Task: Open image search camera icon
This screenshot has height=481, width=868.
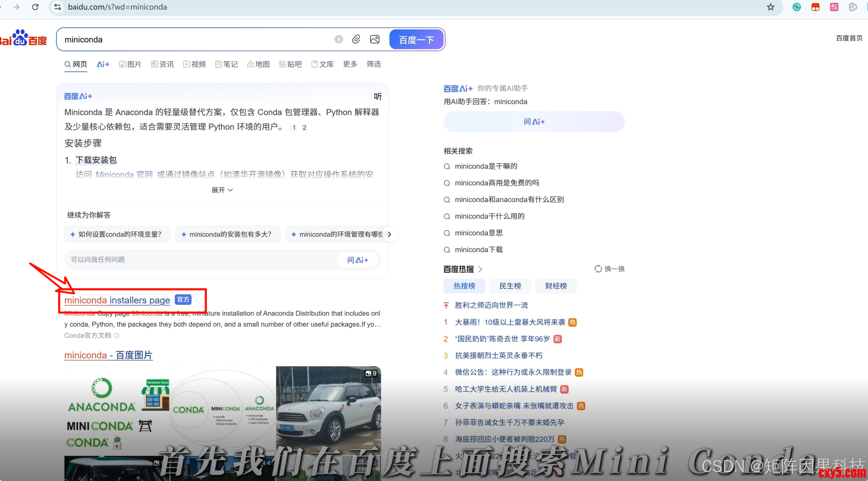Action: 375,39
